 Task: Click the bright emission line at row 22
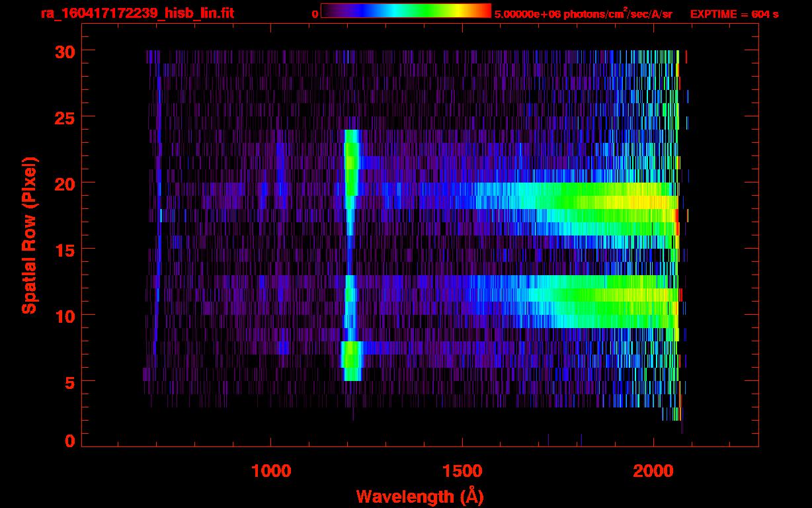click(351, 156)
